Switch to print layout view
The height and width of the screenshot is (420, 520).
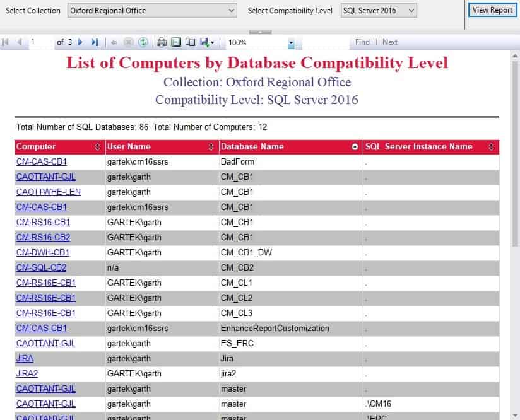(x=176, y=42)
